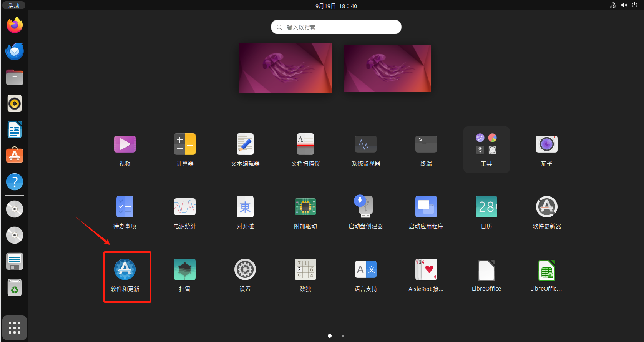
Task: Open the clock and calendar menu
Action: (x=336, y=6)
